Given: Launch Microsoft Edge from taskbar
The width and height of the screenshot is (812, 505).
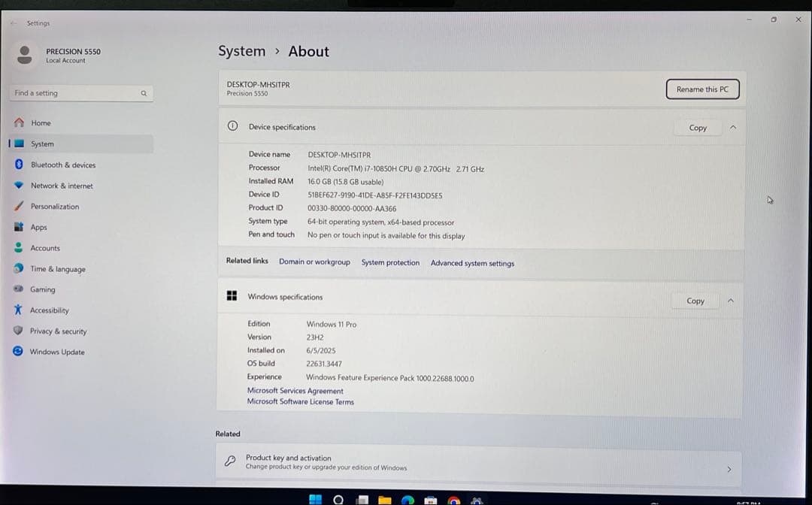Looking at the screenshot, I should 408,500.
